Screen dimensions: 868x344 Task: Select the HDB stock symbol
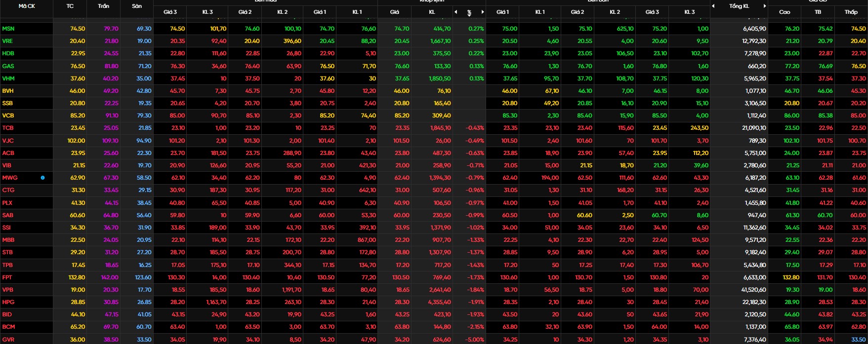coord(8,53)
